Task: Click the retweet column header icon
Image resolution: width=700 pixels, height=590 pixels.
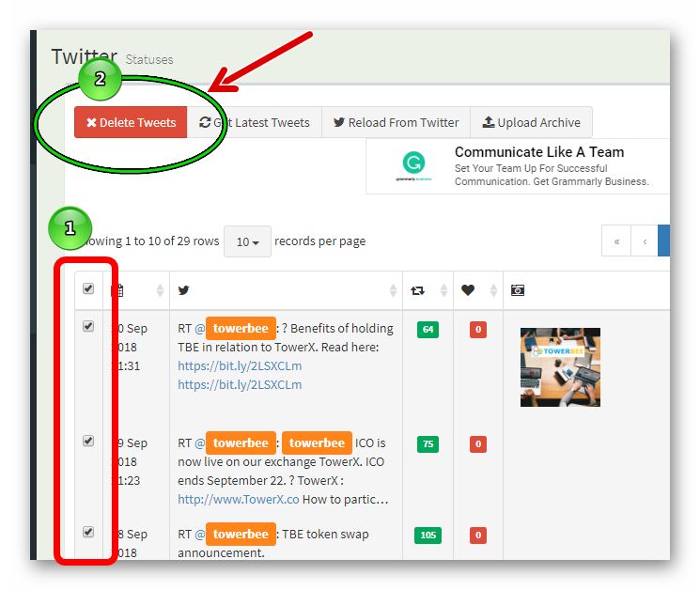Action: (x=417, y=290)
